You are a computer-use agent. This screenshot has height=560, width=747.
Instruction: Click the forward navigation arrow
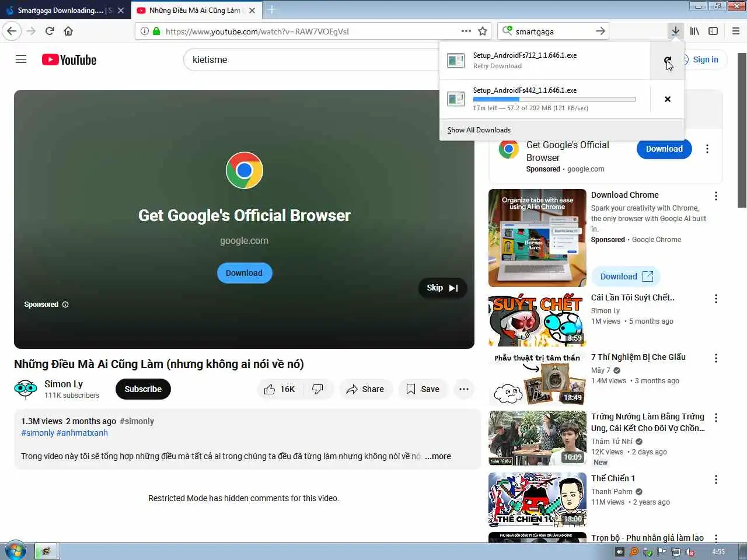coord(32,31)
